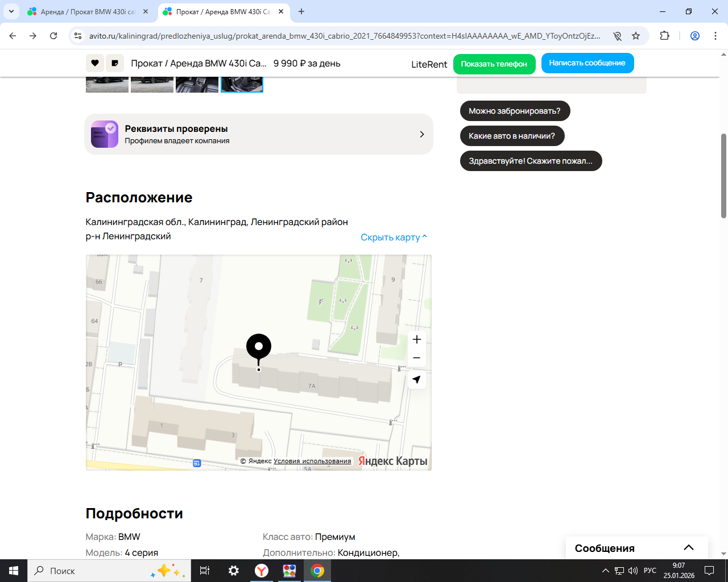728x582 pixels.
Task: Open Windows Start menu
Action: (14, 571)
